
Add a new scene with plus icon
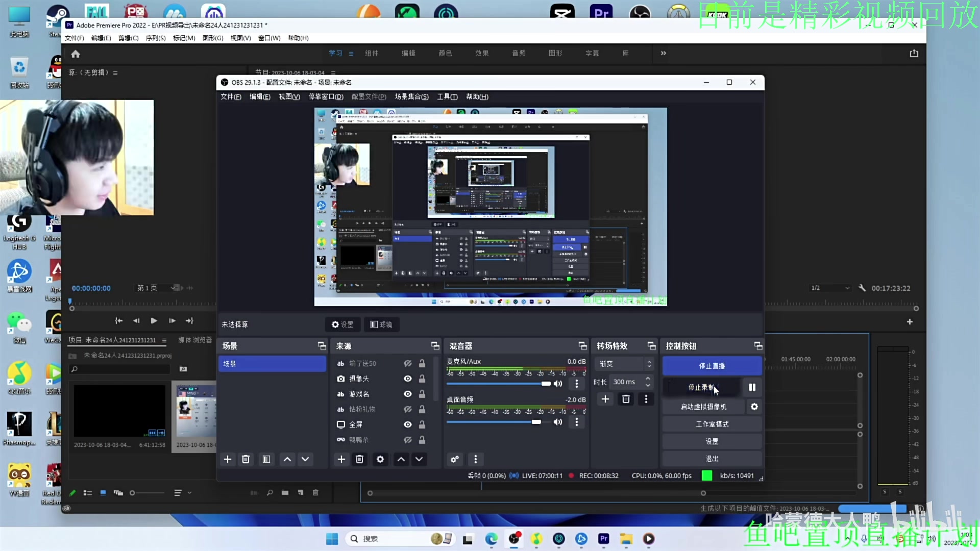coord(228,459)
